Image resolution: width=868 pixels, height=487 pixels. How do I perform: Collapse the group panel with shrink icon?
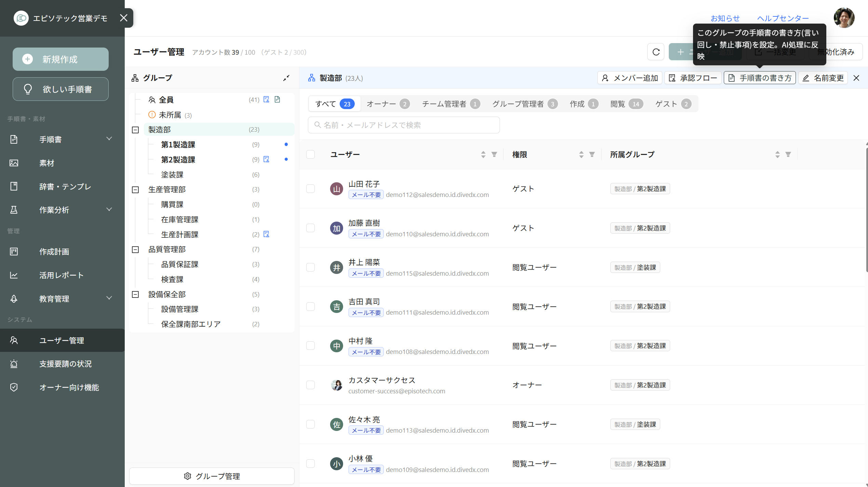tap(286, 78)
